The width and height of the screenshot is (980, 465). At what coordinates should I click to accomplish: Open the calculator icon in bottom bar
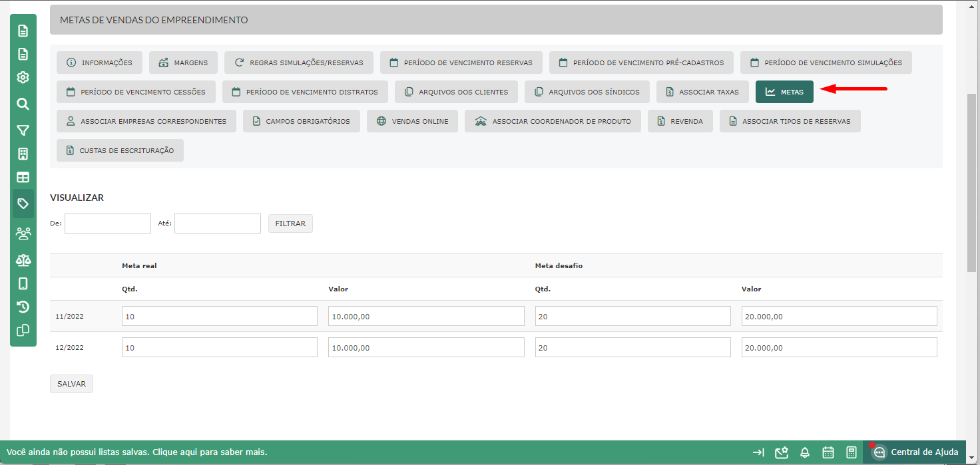pos(851,452)
